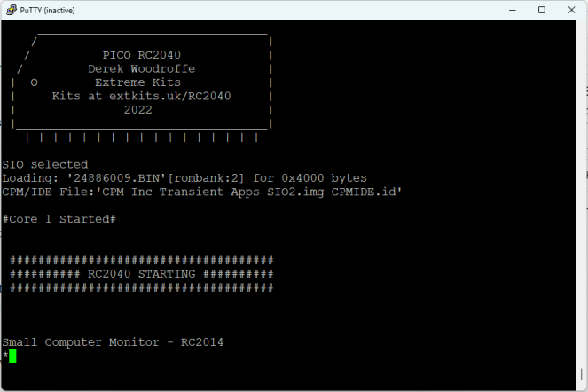The height and width of the screenshot is (392, 588).
Task: Minimize the PuTTY window
Action: click(x=513, y=10)
